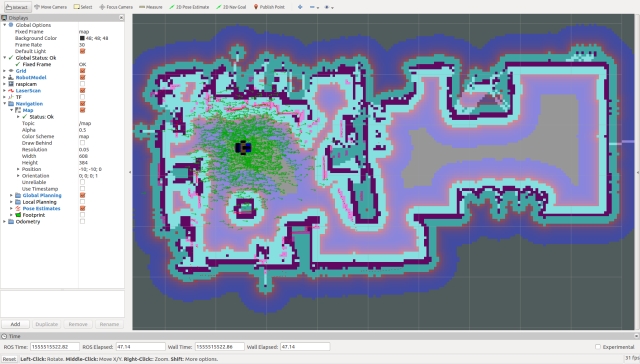Open the Background Color swatch

click(82, 38)
